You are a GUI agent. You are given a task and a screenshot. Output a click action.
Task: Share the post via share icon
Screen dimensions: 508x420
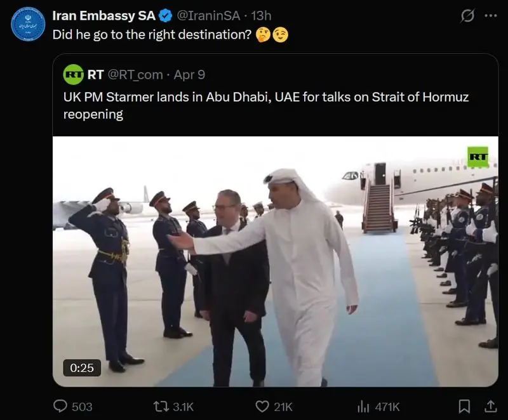coord(490,406)
